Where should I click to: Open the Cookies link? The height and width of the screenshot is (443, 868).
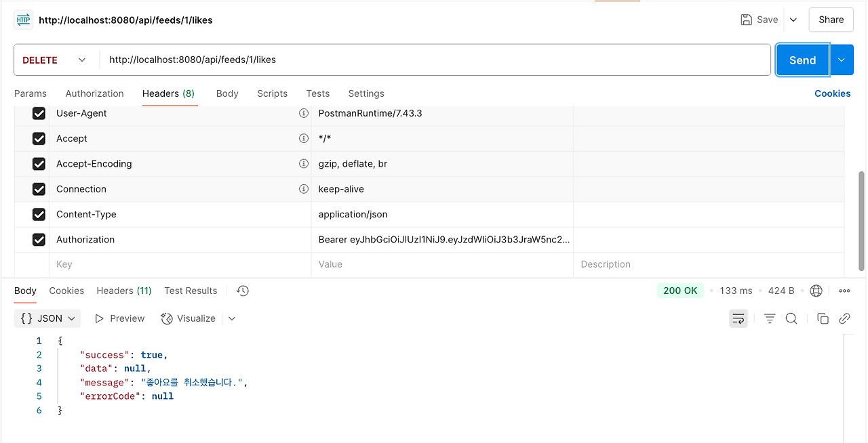(832, 93)
